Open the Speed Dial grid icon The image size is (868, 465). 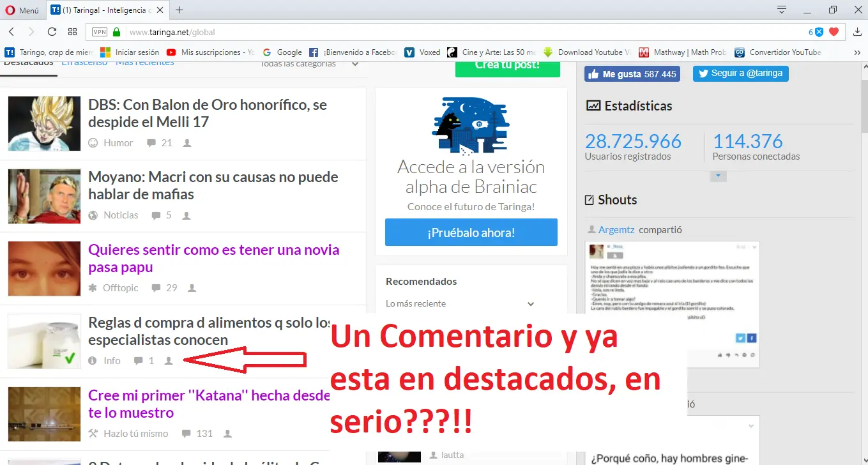(x=72, y=32)
